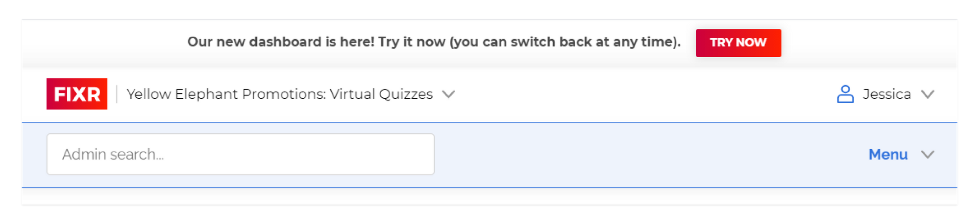Click the FIXR logo

pyautogui.click(x=77, y=94)
